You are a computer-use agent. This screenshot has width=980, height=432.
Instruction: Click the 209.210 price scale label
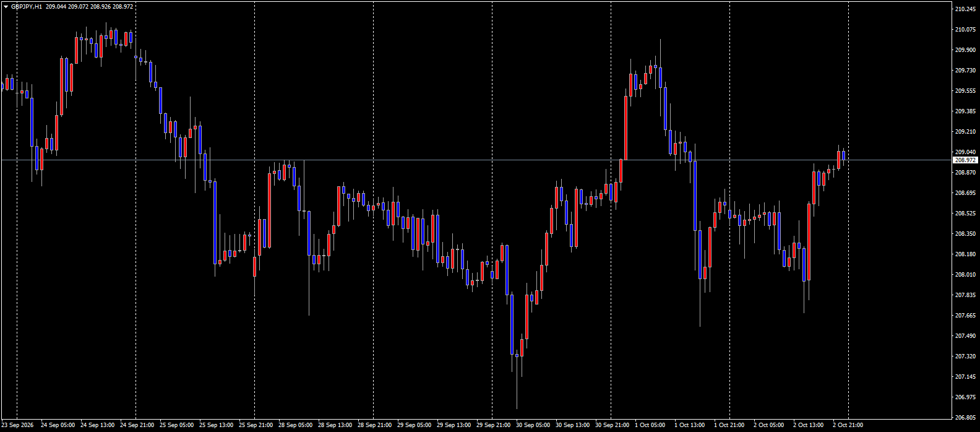coord(965,132)
